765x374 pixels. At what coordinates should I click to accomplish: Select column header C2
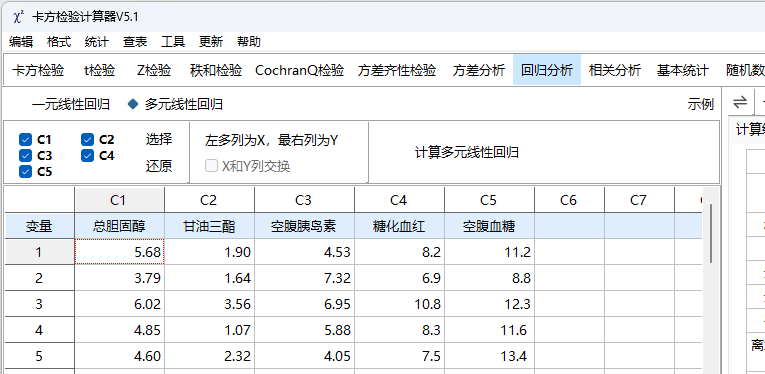point(210,200)
